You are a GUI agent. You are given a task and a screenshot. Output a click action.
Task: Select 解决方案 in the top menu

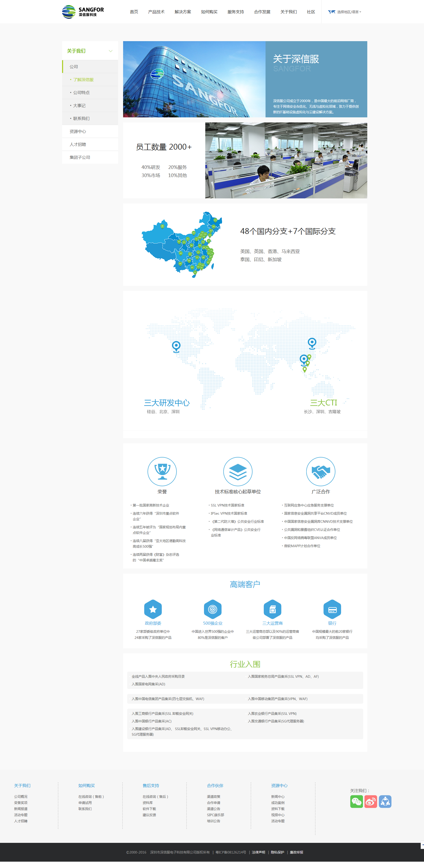(x=182, y=12)
